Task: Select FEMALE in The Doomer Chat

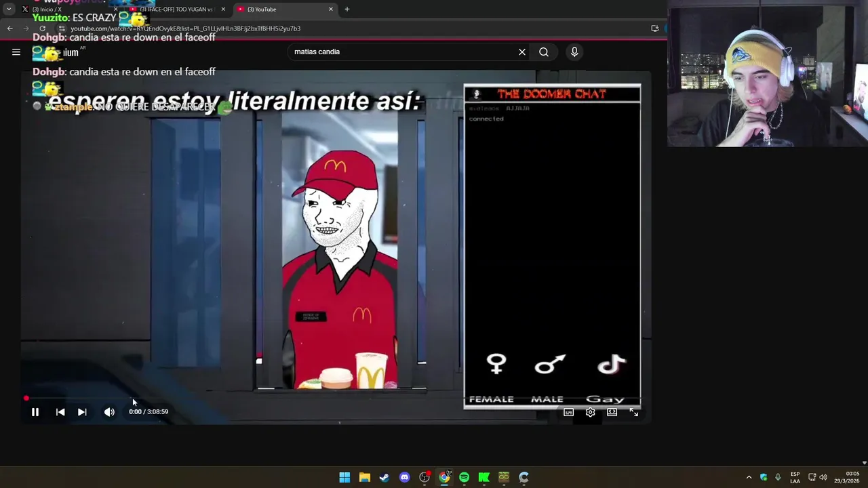Action: [492, 399]
